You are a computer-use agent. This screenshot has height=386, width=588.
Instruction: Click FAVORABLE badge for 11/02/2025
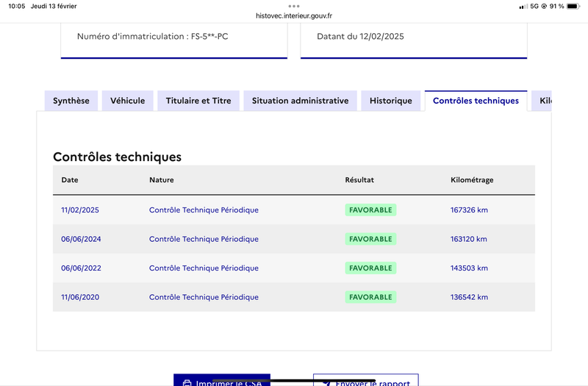pos(370,210)
